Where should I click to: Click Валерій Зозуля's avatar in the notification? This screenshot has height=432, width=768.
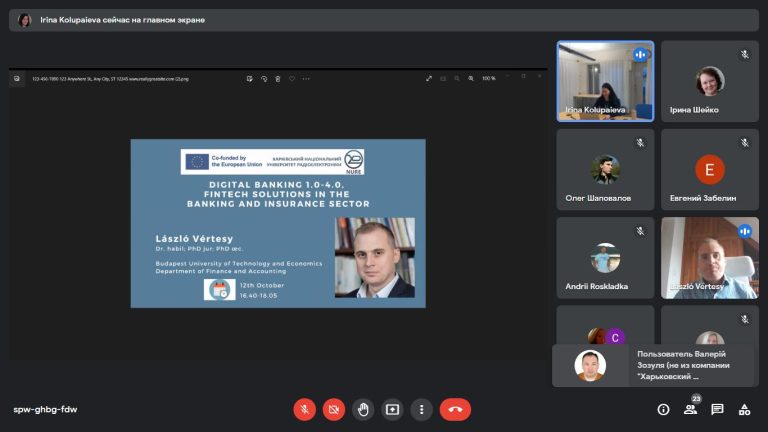(590, 365)
